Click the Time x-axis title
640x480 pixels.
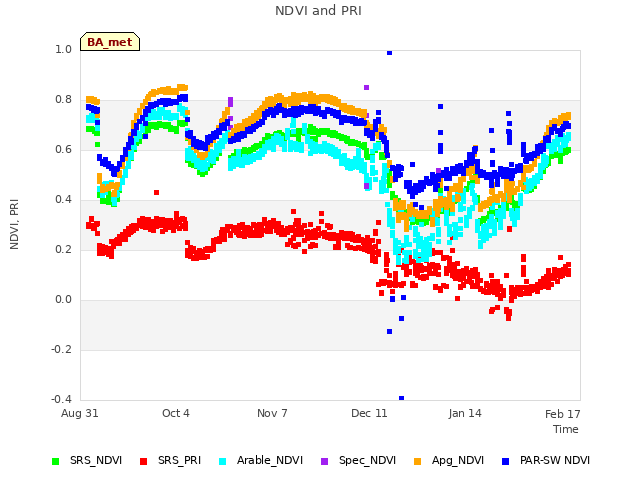(x=566, y=429)
